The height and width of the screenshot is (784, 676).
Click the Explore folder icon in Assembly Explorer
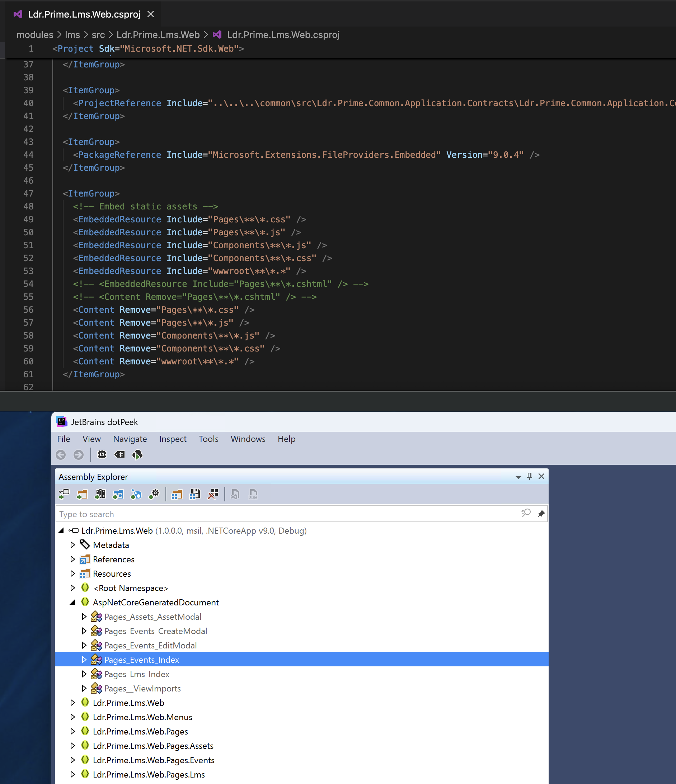[x=82, y=494]
